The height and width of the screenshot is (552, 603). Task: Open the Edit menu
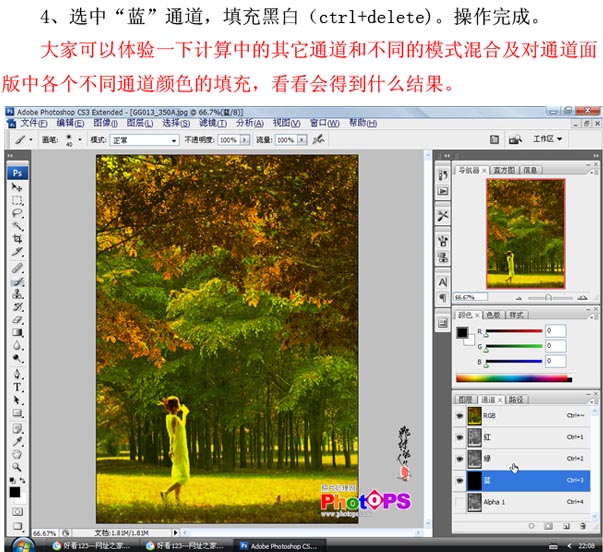tap(70, 123)
